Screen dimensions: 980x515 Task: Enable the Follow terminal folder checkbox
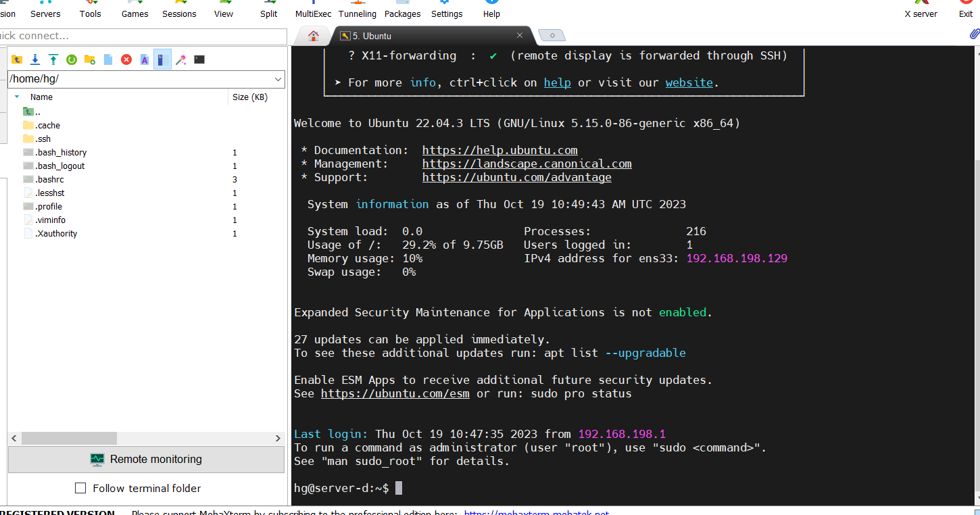click(80, 488)
